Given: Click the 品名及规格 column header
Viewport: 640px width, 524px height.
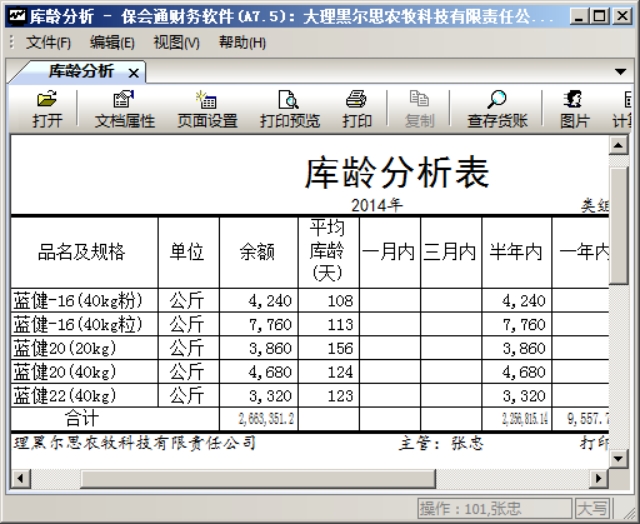Looking at the screenshot, I should pyautogui.click(x=84, y=252).
